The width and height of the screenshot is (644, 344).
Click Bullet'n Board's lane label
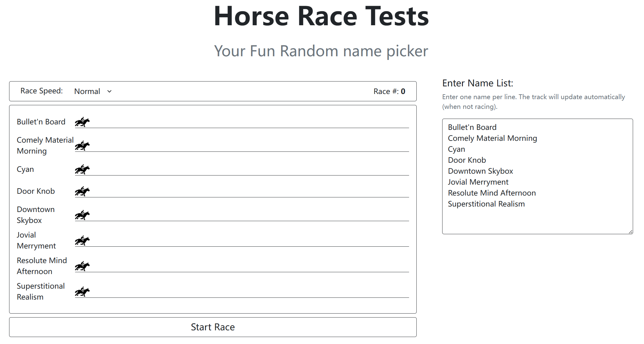(41, 122)
